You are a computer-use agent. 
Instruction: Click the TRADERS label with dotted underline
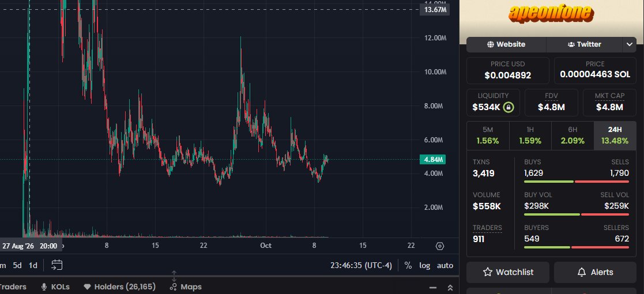coord(487,228)
